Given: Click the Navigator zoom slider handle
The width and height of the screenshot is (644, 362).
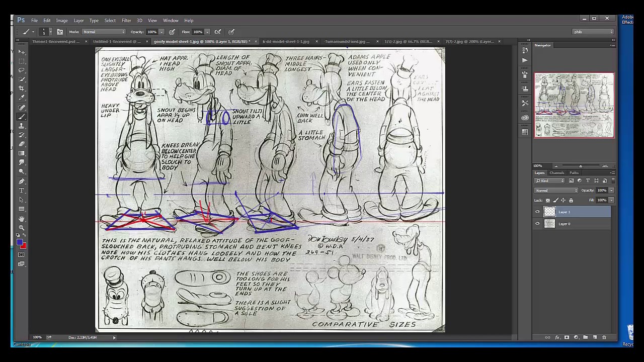Looking at the screenshot, I should [581, 166].
